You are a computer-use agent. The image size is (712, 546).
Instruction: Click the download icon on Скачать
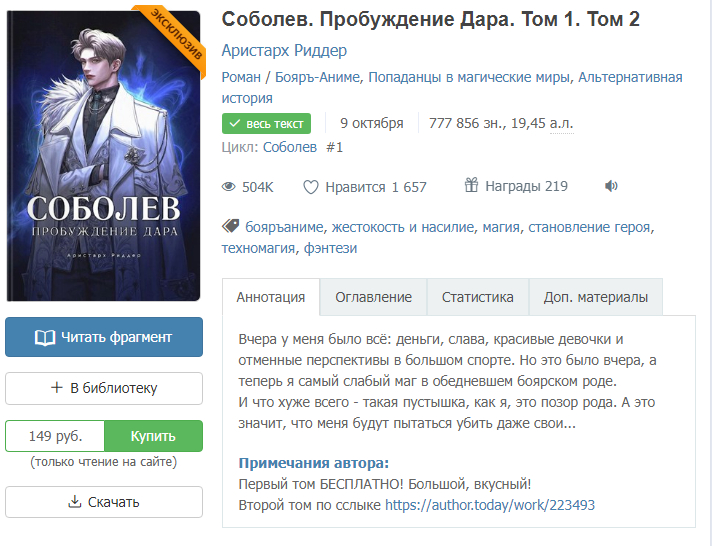coord(73,502)
